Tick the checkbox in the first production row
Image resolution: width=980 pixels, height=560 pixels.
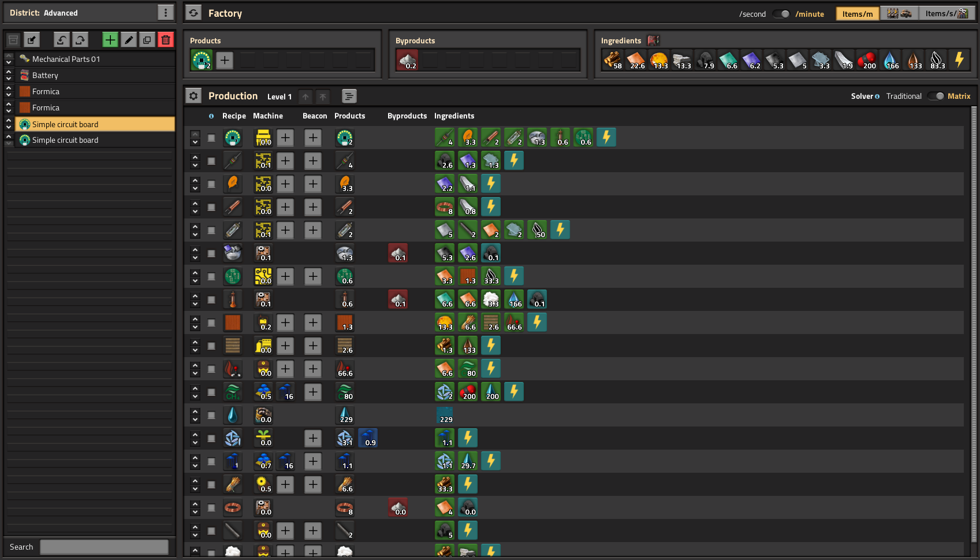click(x=211, y=138)
